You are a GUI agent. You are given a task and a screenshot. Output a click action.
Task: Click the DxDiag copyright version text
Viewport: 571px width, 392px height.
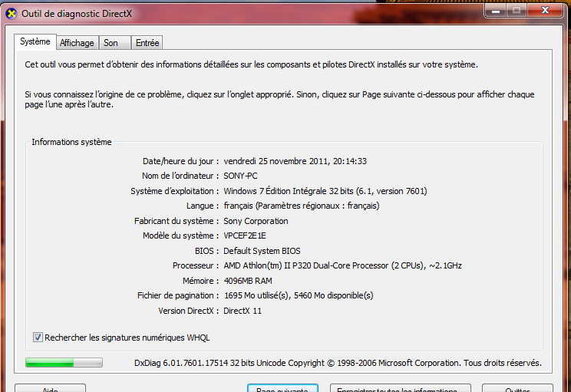pyautogui.click(x=338, y=363)
